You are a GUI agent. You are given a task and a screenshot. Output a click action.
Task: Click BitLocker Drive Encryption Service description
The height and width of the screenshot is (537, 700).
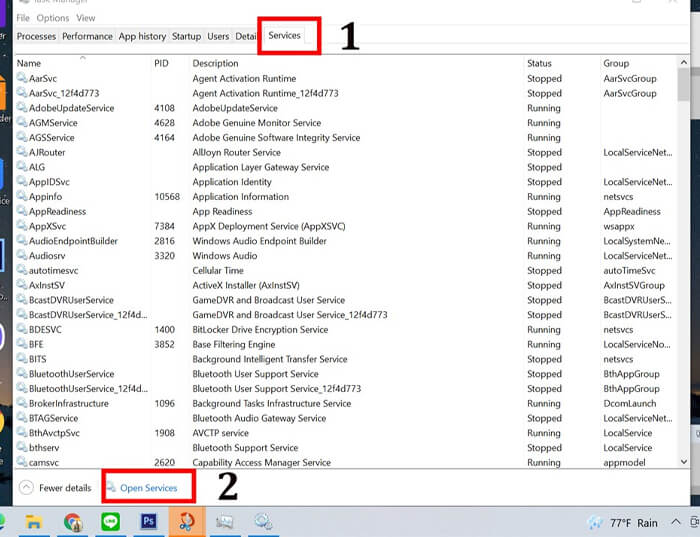click(260, 329)
